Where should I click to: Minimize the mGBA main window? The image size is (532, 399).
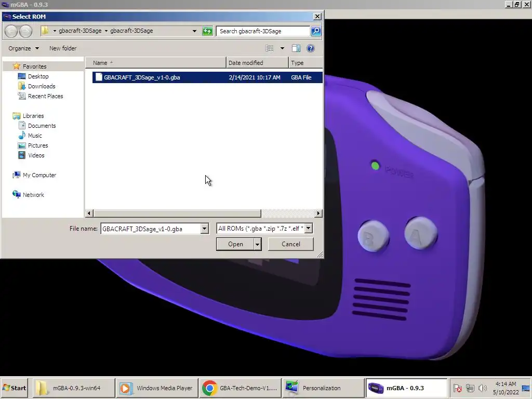(x=509, y=4)
